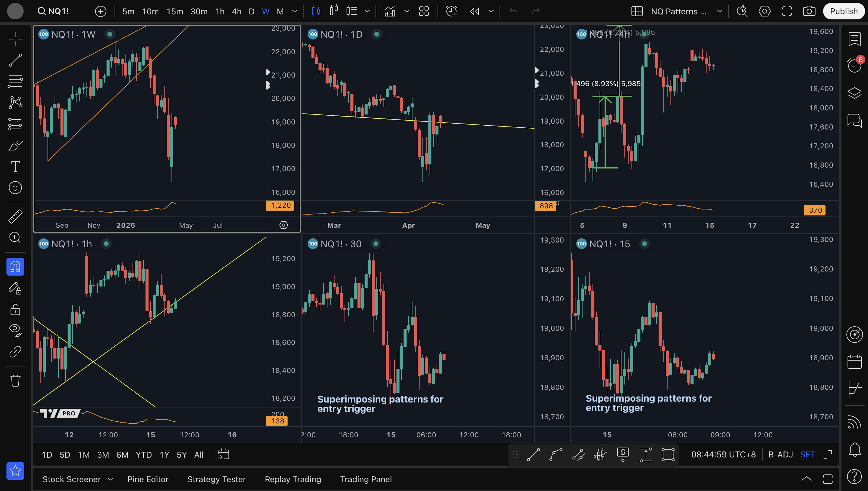Toggle the magnet mode tool
Screen dimensions: 868x491
coord(15,267)
